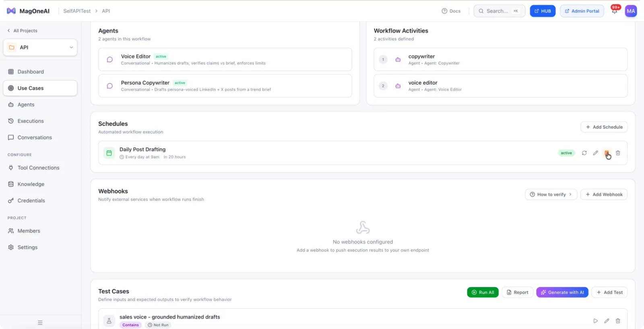Select Use Cases in the sidebar

pos(40,88)
